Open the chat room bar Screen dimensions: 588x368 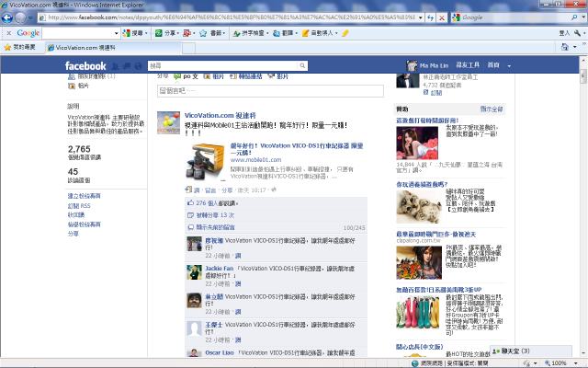coord(531,351)
